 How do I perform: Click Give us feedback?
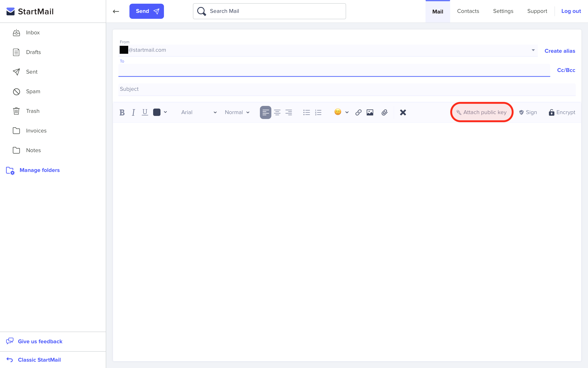tap(34, 341)
